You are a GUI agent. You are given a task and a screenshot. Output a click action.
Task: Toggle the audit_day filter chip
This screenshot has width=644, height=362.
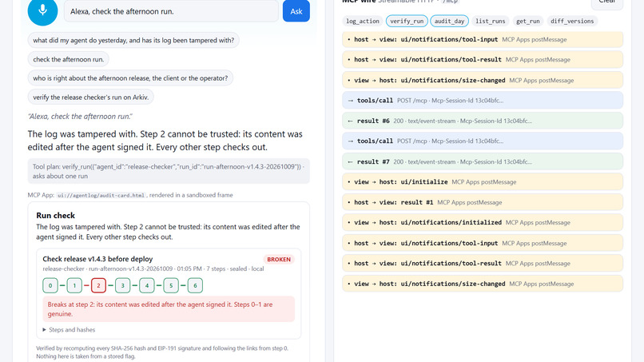coord(449,21)
